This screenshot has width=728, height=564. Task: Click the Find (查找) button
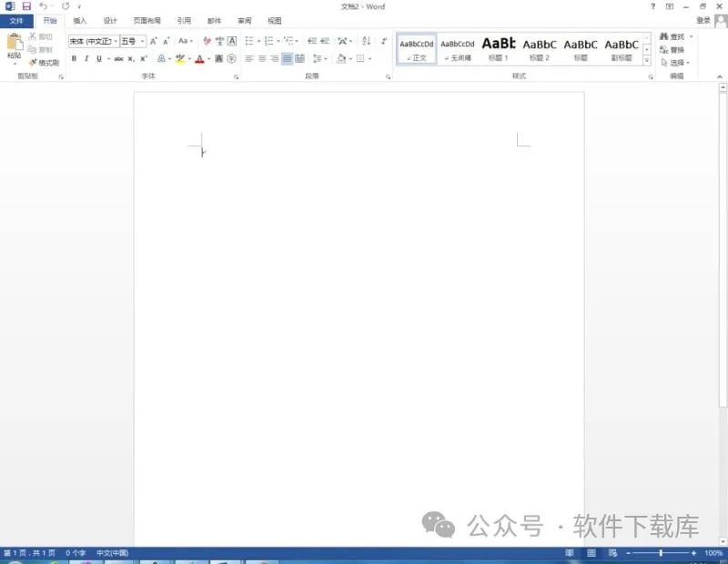coord(672,36)
